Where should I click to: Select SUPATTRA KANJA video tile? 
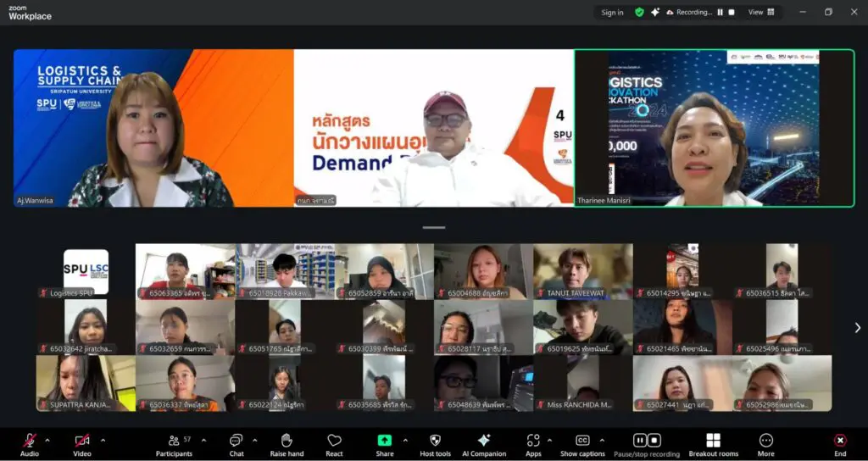[x=86, y=383]
